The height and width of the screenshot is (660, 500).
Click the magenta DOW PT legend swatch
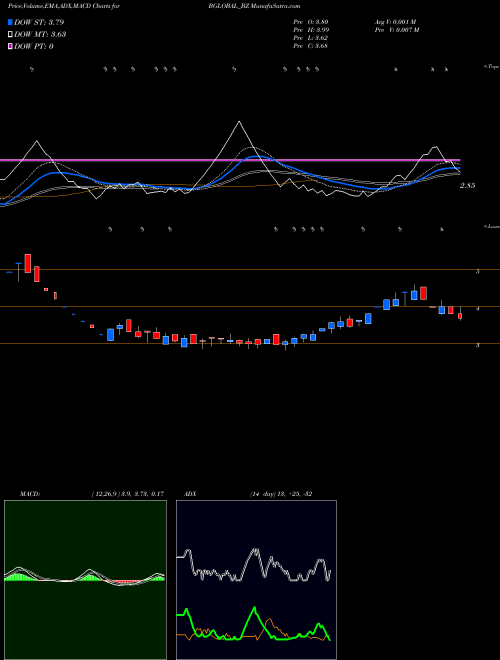point(10,46)
